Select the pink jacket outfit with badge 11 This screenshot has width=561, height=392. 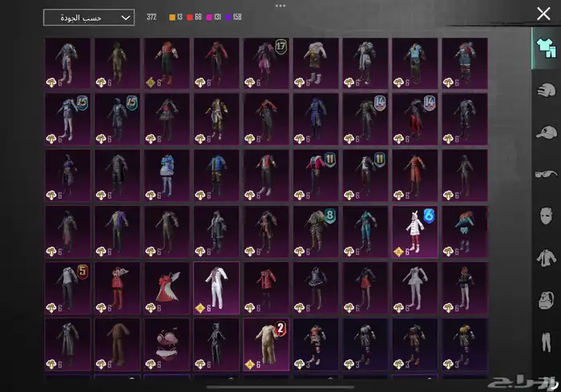click(316, 176)
